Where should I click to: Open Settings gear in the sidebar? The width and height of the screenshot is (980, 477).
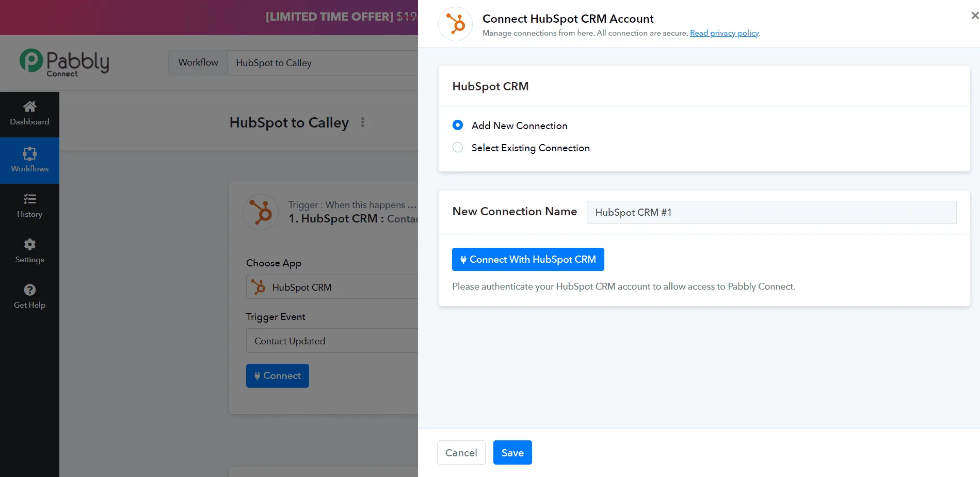(29, 244)
